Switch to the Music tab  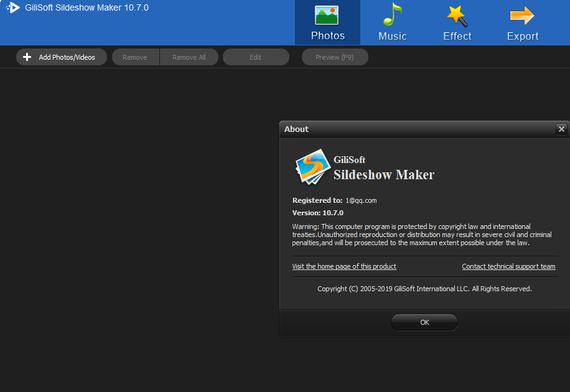coord(392,22)
